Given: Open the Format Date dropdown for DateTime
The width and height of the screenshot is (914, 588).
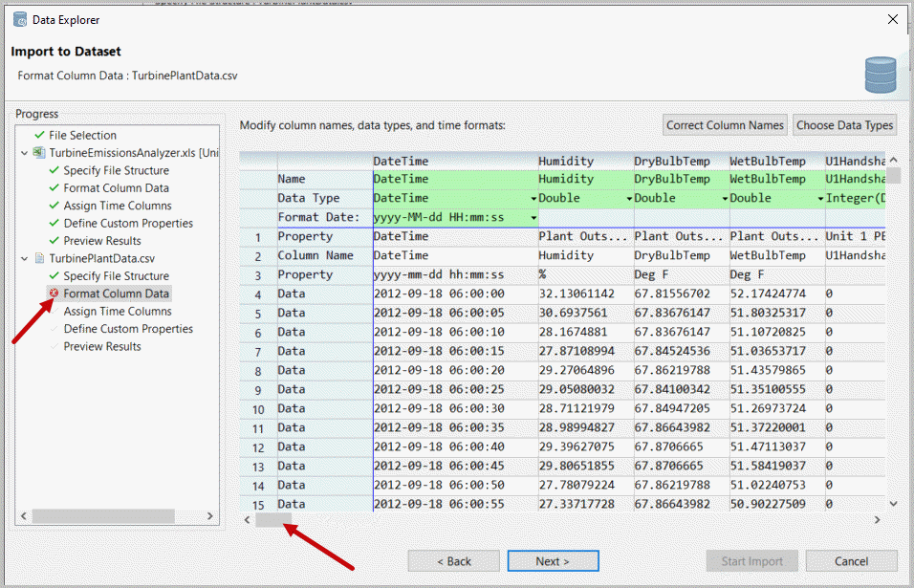Looking at the screenshot, I should pos(533,218).
